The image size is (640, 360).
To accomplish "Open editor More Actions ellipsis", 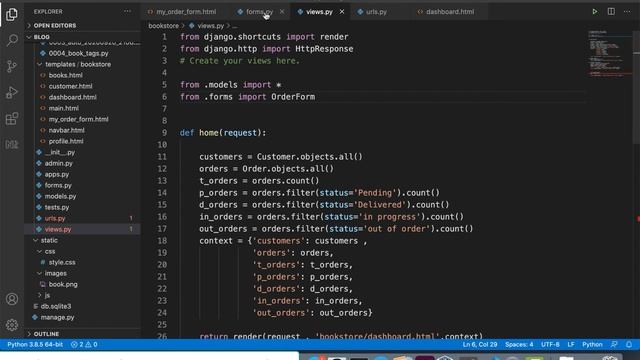I will coord(627,11).
